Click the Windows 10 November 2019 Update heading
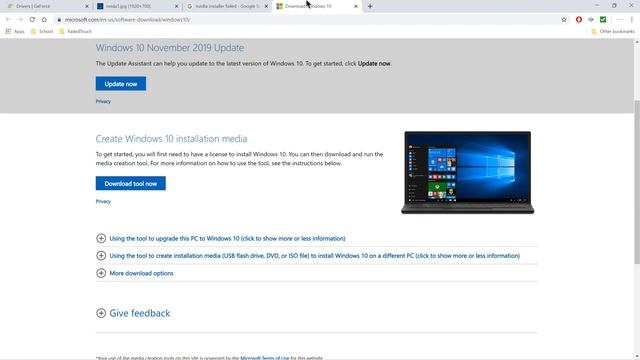640x360 pixels. coord(170,48)
